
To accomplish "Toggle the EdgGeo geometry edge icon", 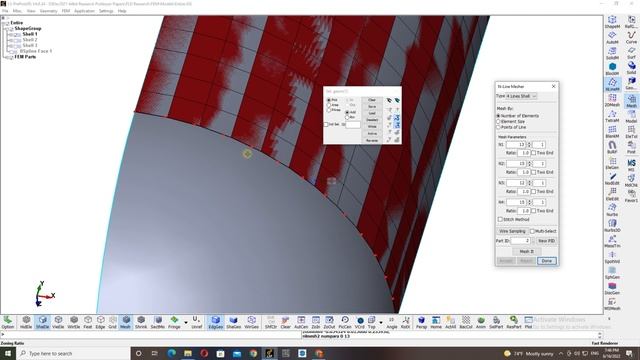I will (x=216, y=322).
